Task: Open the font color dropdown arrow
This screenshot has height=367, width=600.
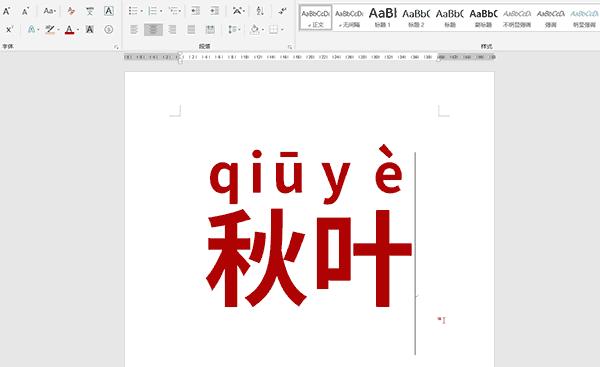Action: pyautogui.click(x=78, y=29)
